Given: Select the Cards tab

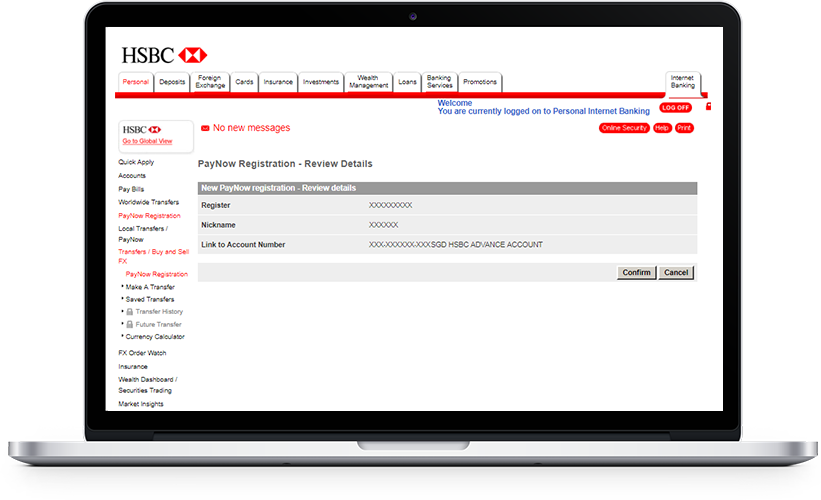Looking at the screenshot, I should (244, 82).
